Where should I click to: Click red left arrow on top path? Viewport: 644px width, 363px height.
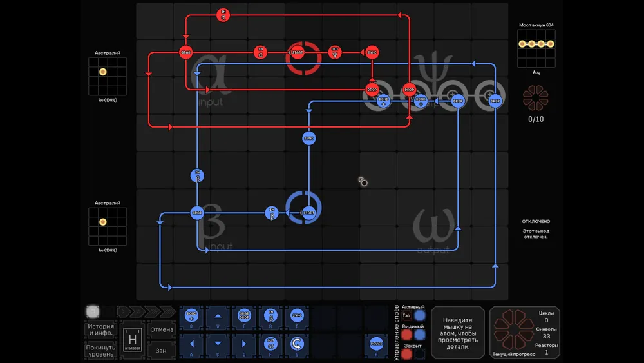coord(399,15)
